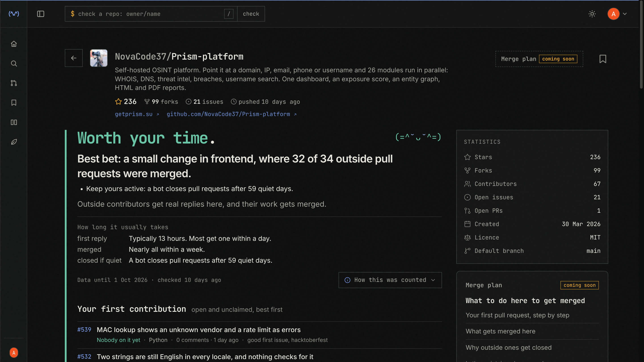Click the NovaCode37/Prism-platform title
This screenshot has width=644, height=362.
179,57
